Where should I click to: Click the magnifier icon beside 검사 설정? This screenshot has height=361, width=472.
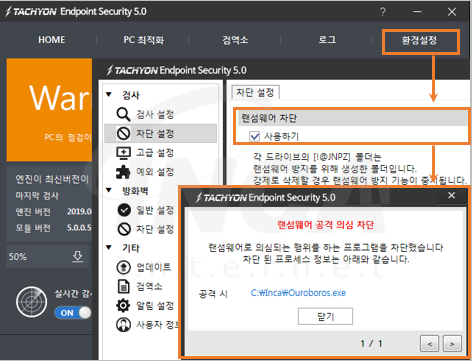coord(123,114)
